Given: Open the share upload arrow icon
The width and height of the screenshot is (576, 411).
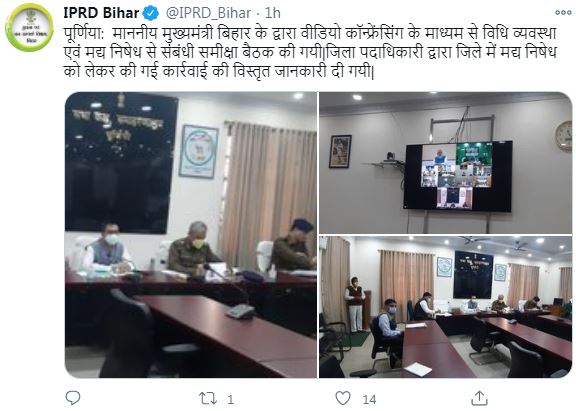Looking at the screenshot, I should coord(480,398).
